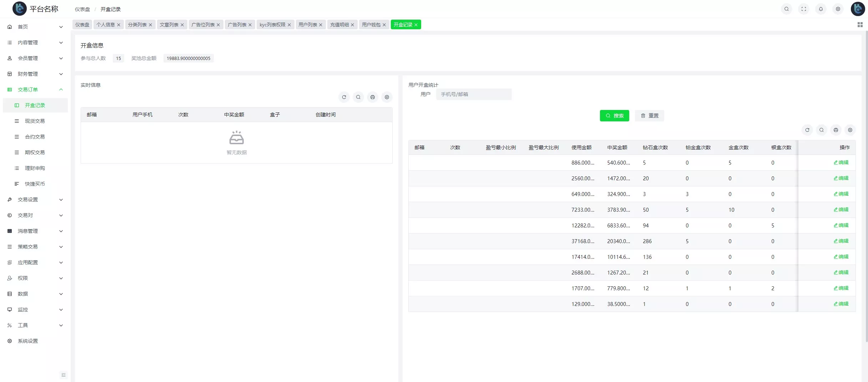This screenshot has width=868, height=382.
Task: Click the notification bell icon in header
Action: pyautogui.click(x=821, y=9)
